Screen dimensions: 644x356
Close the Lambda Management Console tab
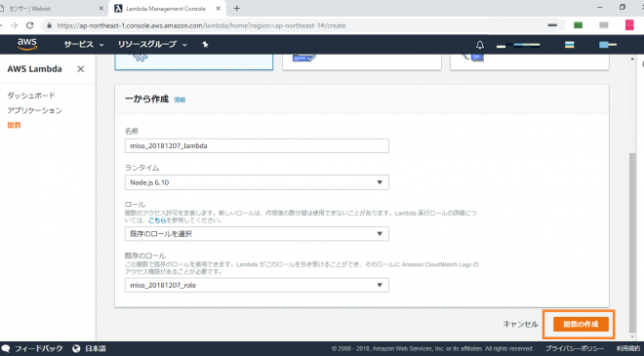219,8
